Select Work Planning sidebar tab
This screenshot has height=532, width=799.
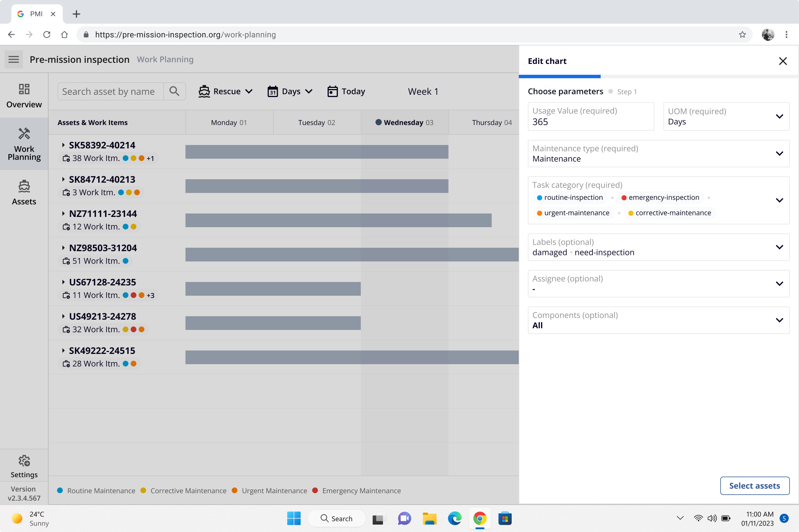tap(24, 144)
